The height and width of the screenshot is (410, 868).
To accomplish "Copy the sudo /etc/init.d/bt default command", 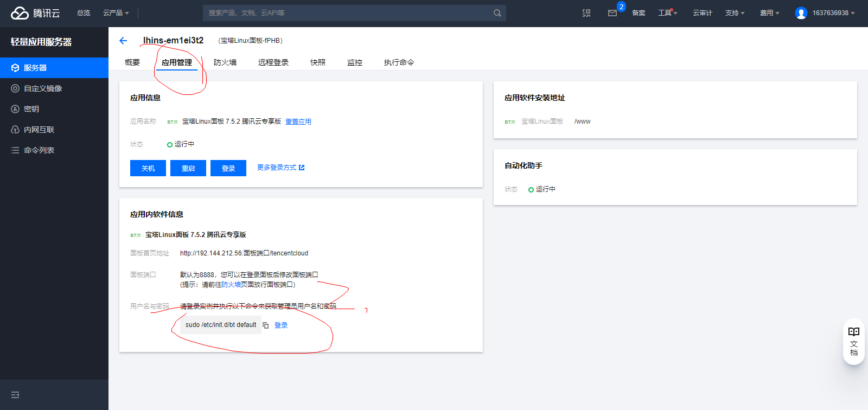I will point(266,325).
